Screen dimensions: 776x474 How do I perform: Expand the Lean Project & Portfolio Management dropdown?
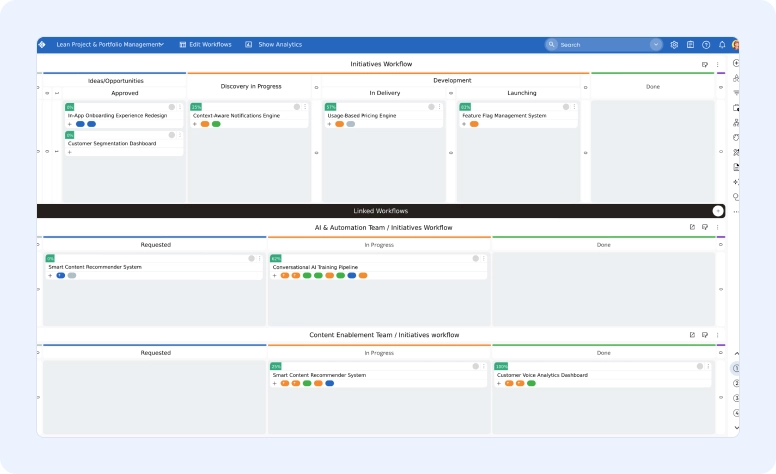160,45
